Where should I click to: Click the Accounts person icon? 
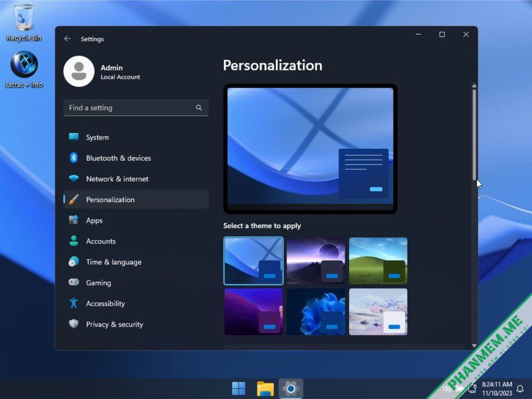pyautogui.click(x=74, y=241)
